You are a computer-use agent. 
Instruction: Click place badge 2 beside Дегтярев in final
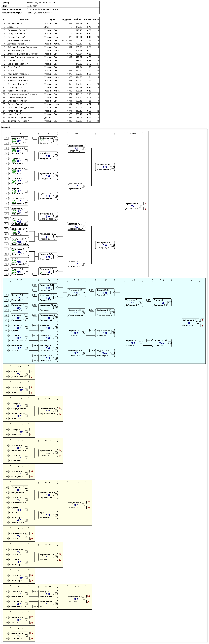(x=145, y=209)
